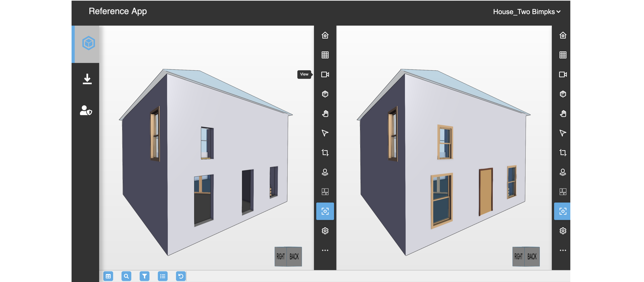
Task: Toggle the highlighted focus mode button in right viewer
Action: (x=562, y=211)
